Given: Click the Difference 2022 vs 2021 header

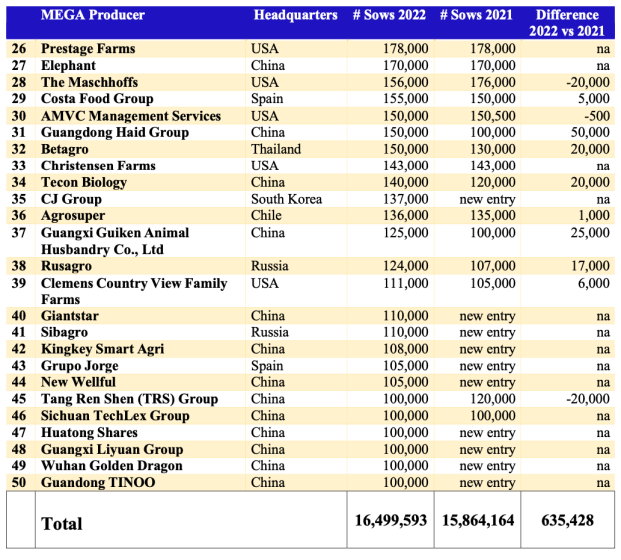Looking at the screenshot, I should point(567,22).
